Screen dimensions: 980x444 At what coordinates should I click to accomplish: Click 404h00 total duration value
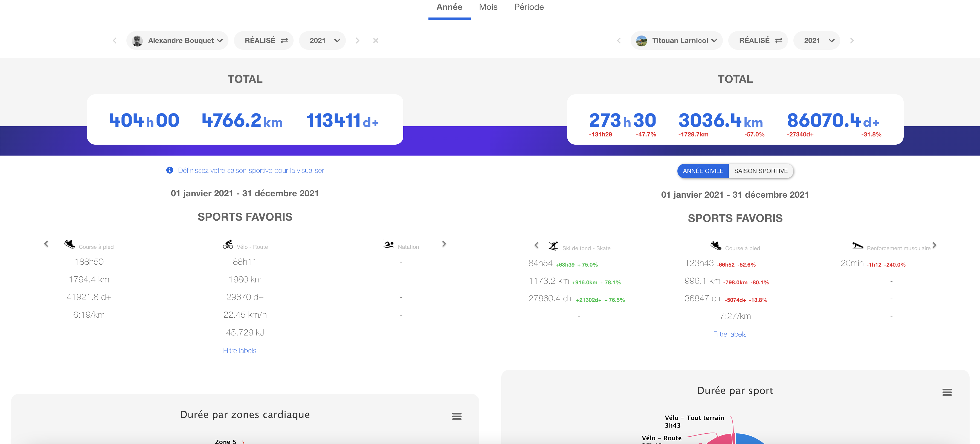point(144,120)
